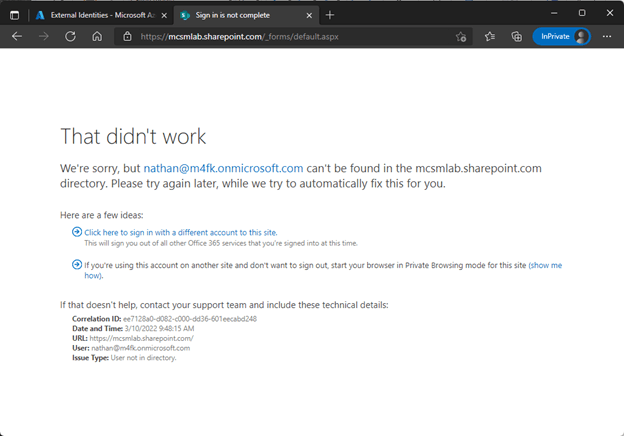Click the User value in technical details
This screenshot has width=624, height=436.
coord(140,348)
